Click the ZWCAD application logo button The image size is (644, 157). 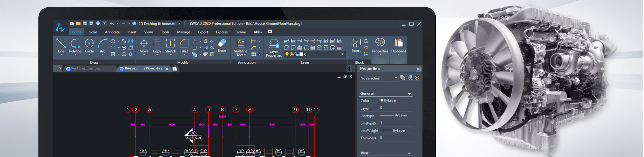(60, 27)
